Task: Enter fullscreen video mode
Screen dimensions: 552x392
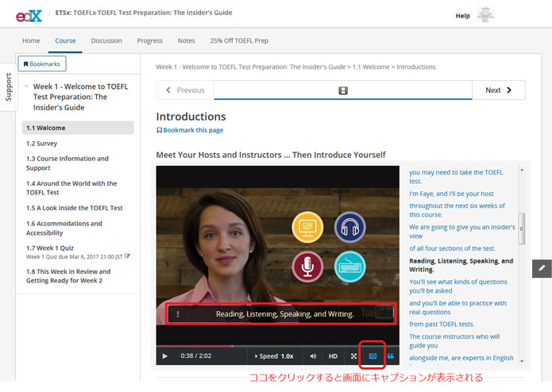Action: point(353,355)
